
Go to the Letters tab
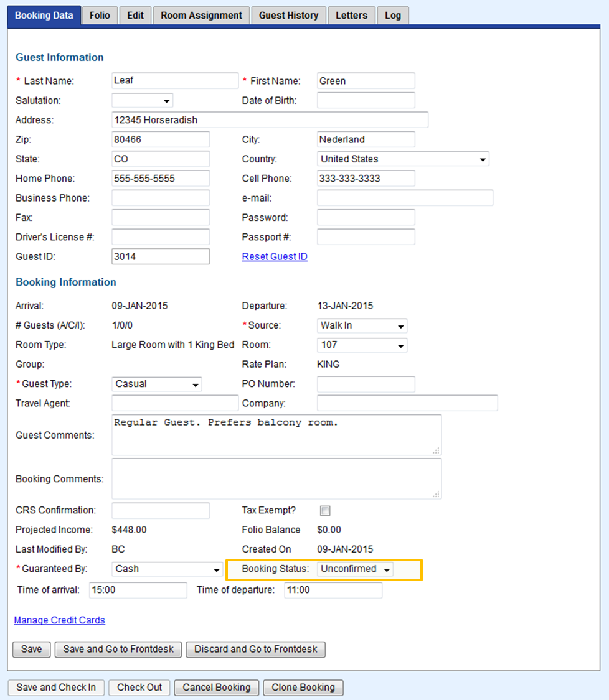click(352, 16)
